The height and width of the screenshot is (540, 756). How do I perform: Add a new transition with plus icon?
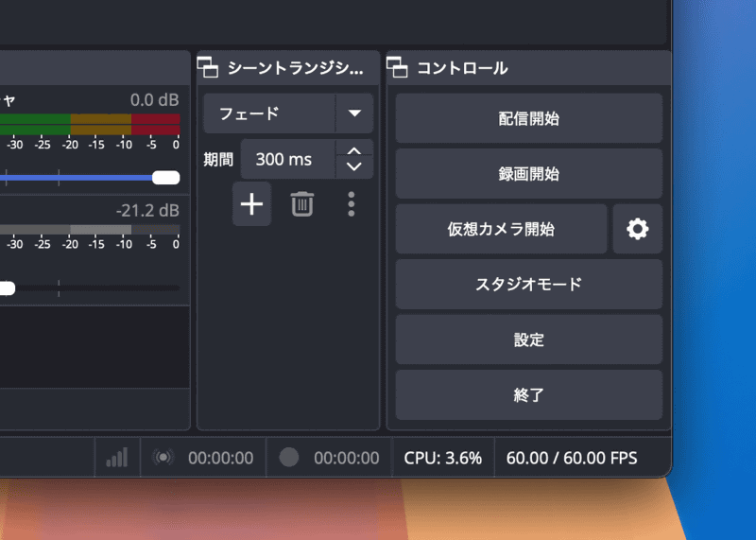click(251, 204)
